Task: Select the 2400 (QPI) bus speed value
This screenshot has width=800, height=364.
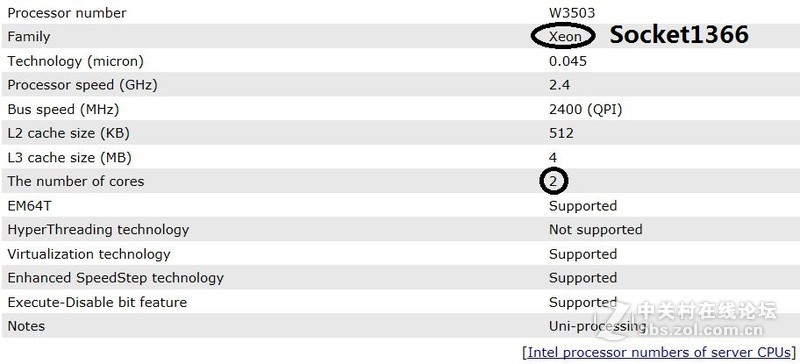Action: click(586, 109)
